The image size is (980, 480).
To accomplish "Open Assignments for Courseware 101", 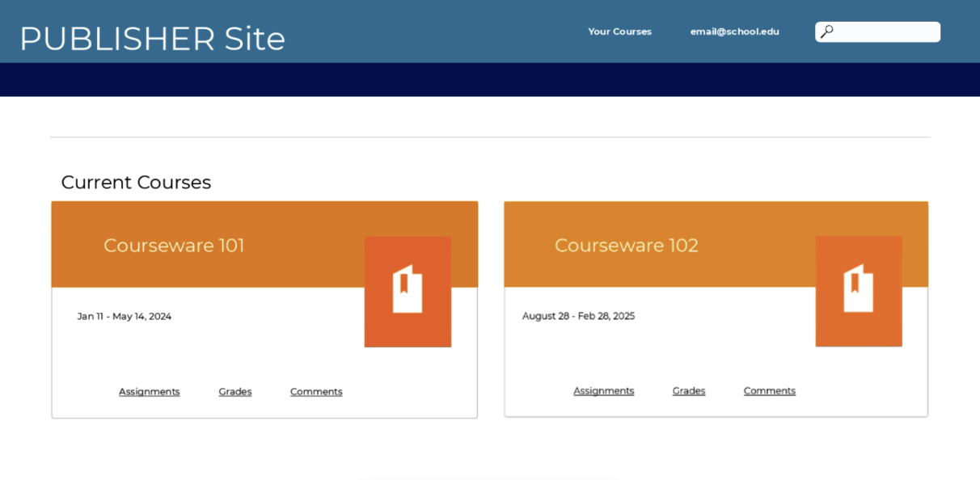I will point(150,391).
